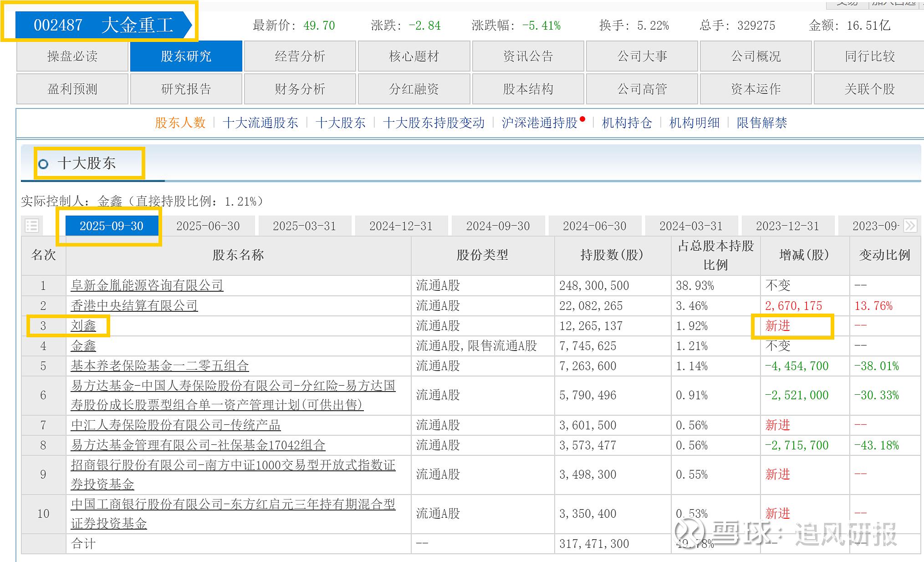The height and width of the screenshot is (562, 924).
Task: Open the 财务分析 tab
Action: pos(300,89)
